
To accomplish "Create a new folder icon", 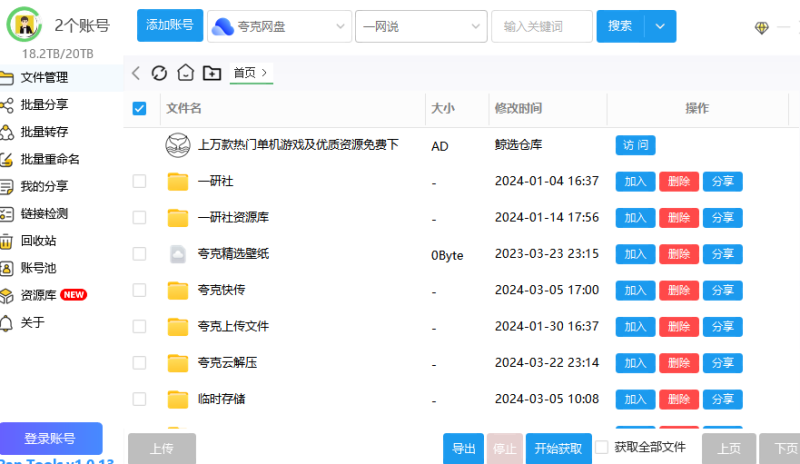I will coord(212,73).
